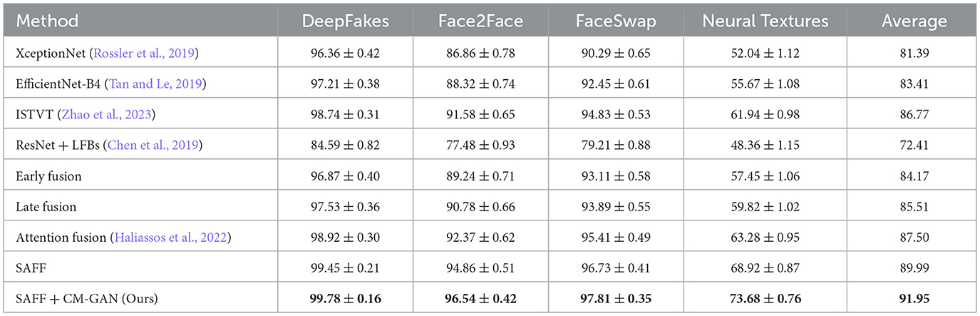Click the Method column header

[x=48, y=21]
